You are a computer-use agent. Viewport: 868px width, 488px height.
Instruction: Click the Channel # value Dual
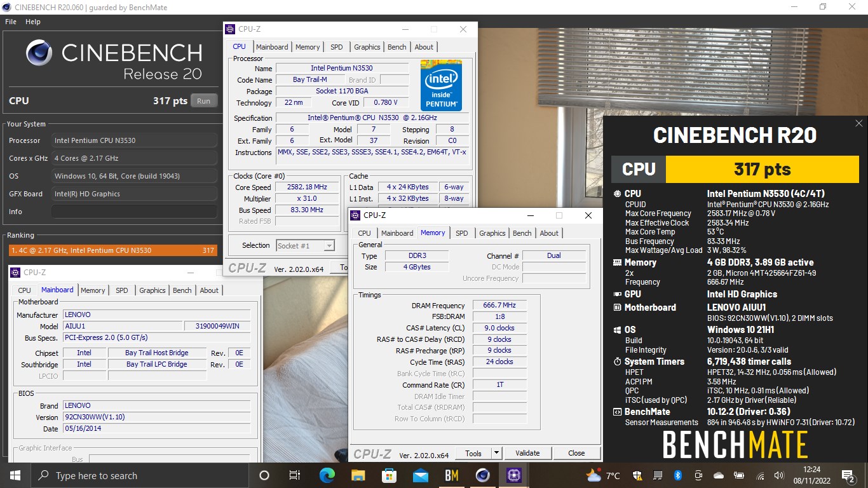[x=554, y=255]
